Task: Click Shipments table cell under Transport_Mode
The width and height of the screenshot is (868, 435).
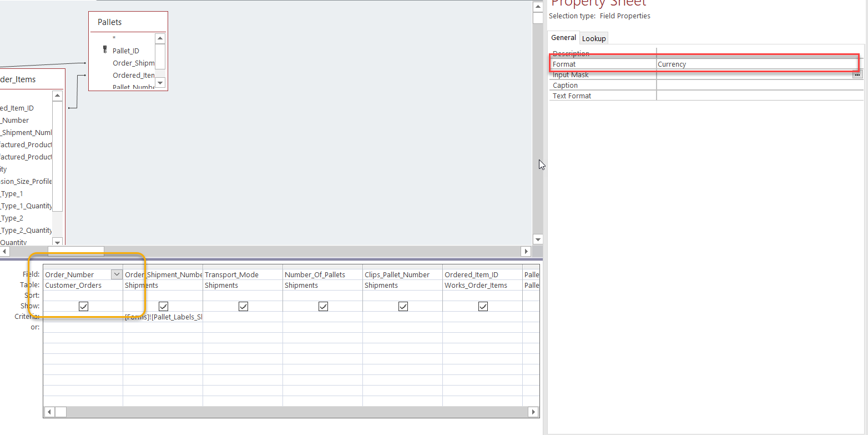Action: tap(243, 285)
